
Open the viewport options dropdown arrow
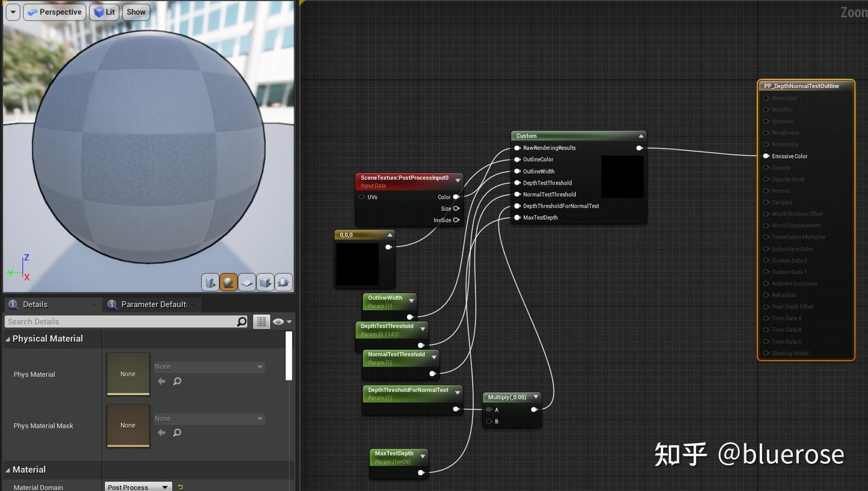coord(13,11)
